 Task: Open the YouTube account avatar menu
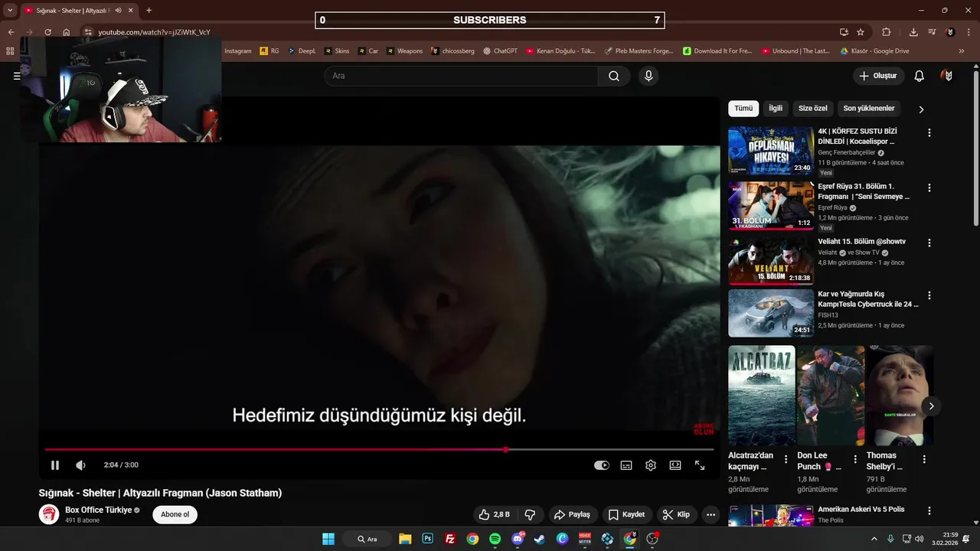coord(948,76)
